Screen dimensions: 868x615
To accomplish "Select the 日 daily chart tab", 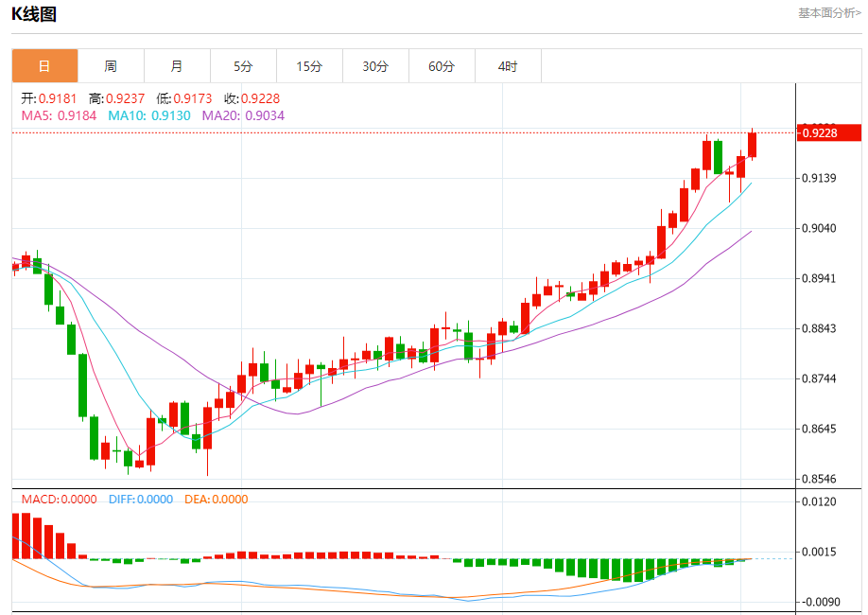I will 44,66.
